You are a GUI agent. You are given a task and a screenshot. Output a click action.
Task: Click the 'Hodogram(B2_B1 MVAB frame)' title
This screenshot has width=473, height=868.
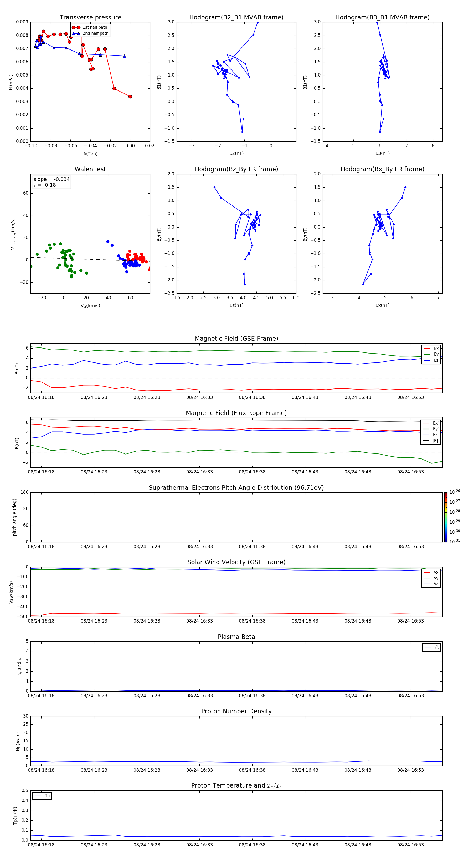pos(236,17)
